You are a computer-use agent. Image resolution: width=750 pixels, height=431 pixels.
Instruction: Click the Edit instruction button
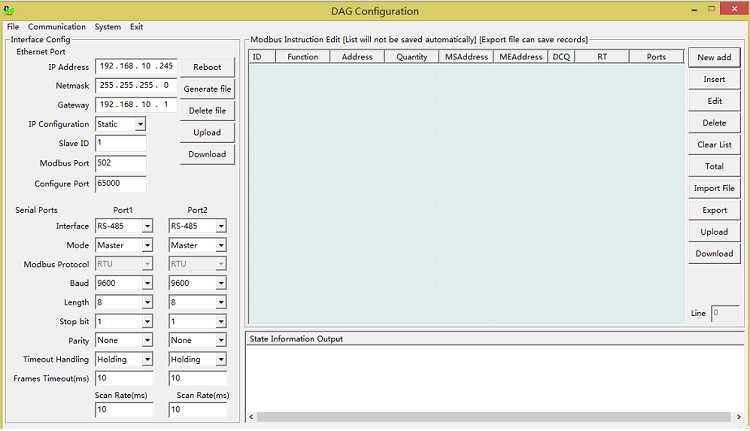coord(714,101)
